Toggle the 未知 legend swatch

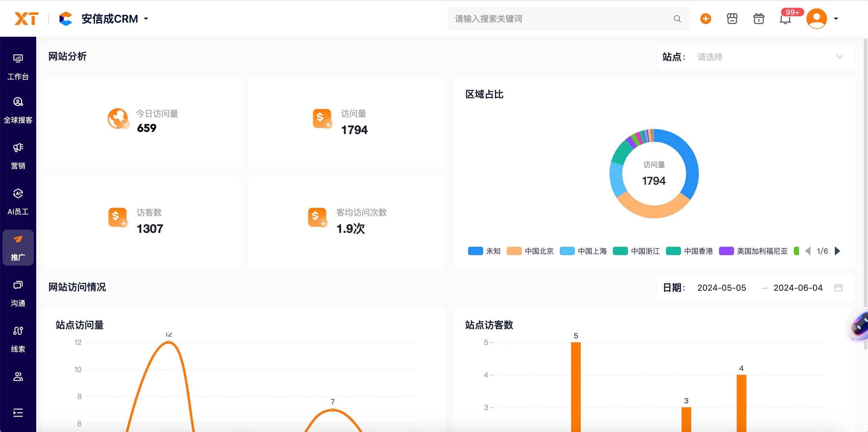[x=475, y=251]
